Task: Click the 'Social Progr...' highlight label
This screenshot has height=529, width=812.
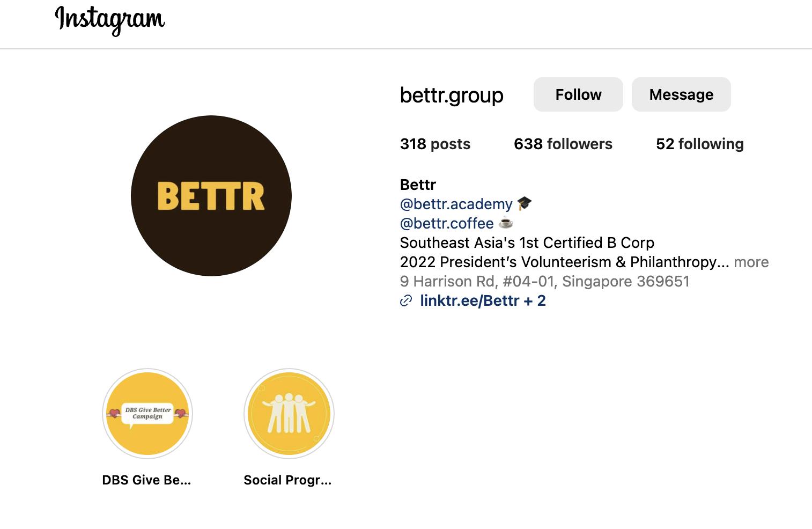Action: (287, 480)
